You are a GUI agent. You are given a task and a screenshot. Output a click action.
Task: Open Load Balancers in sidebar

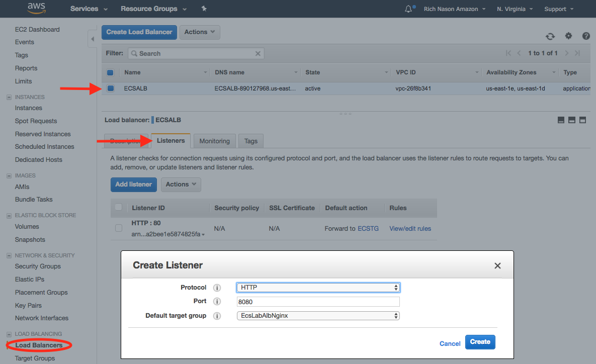pos(39,345)
